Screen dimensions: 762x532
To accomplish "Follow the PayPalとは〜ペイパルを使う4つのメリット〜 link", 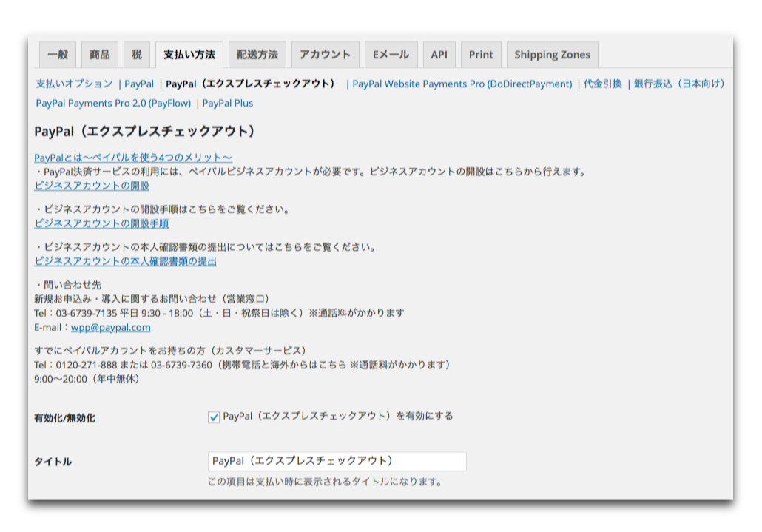I will click(133, 158).
